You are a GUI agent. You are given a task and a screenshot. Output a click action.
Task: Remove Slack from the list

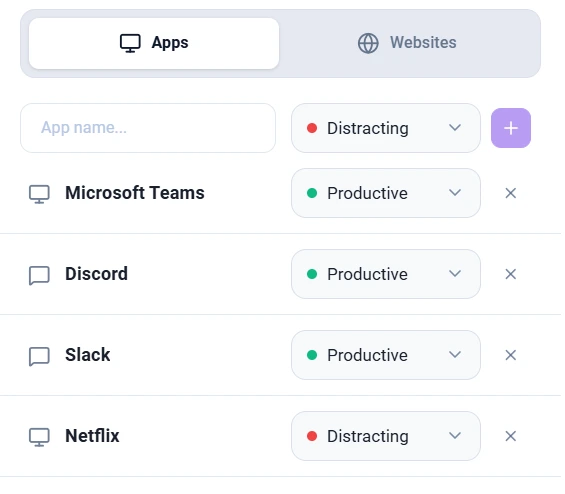pos(511,355)
